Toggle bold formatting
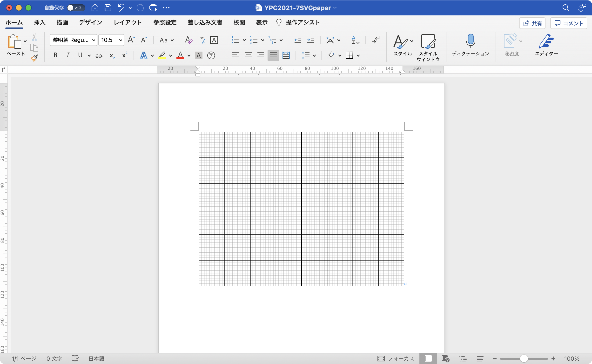The height and width of the screenshot is (364, 592). [x=55, y=55]
